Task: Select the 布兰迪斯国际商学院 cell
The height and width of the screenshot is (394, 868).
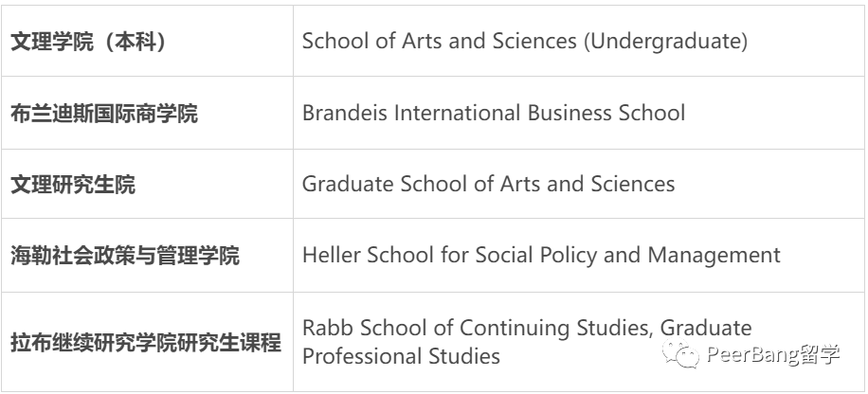Action: [x=147, y=113]
